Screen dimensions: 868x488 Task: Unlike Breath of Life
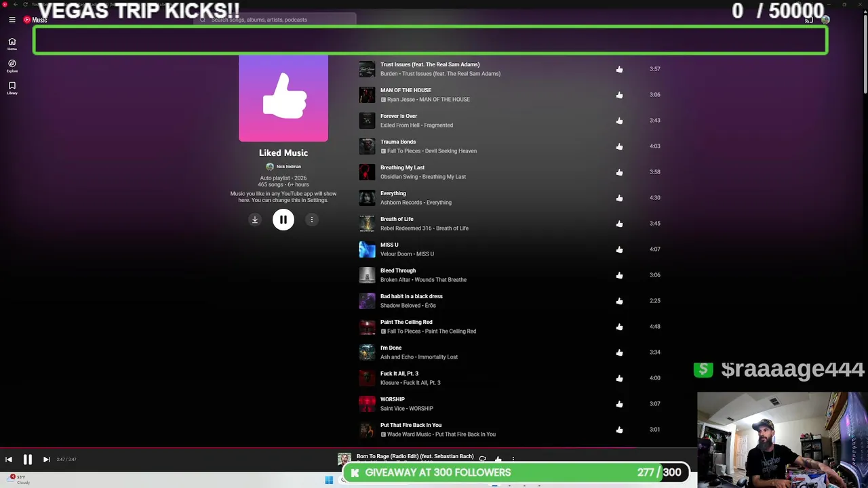[x=619, y=224]
